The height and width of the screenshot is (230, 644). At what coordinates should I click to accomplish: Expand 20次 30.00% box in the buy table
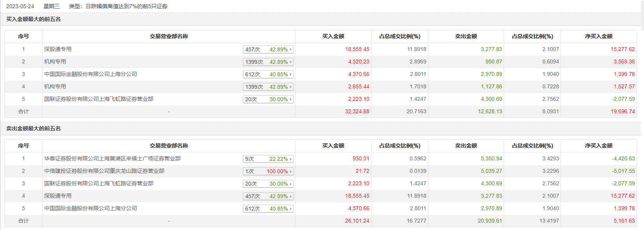(x=268, y=99)
